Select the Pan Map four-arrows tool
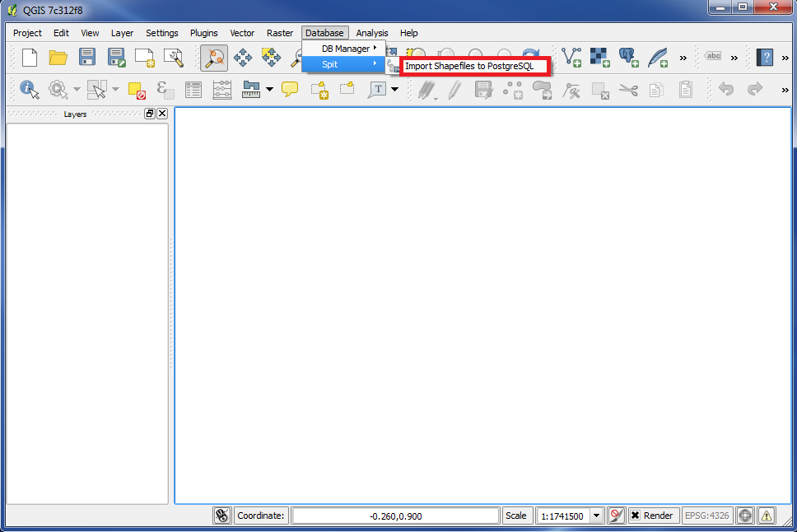 pos(242,58)
